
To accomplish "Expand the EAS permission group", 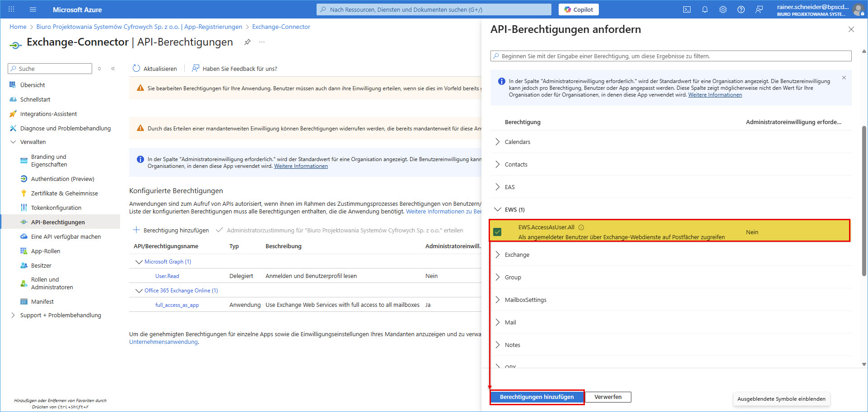I will click(498, 187).
